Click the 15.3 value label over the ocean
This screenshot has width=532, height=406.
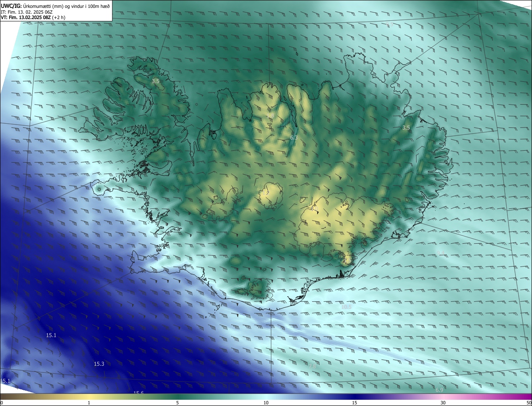(99, 364)
